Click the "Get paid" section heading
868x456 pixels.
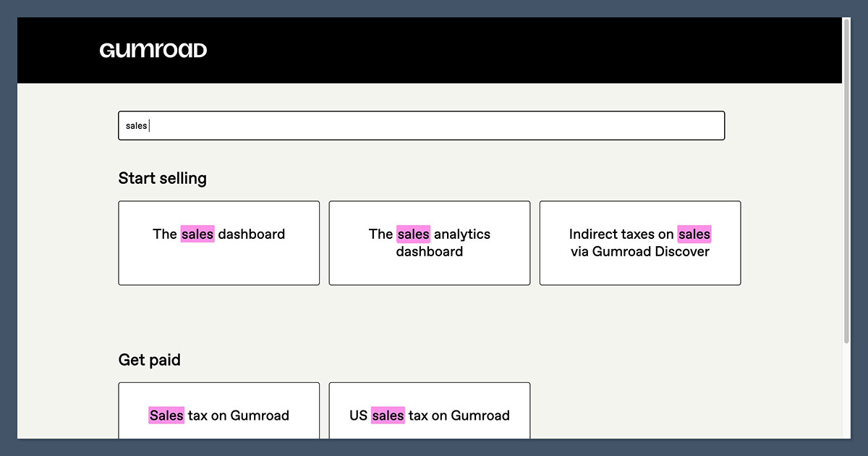[150, 360]
